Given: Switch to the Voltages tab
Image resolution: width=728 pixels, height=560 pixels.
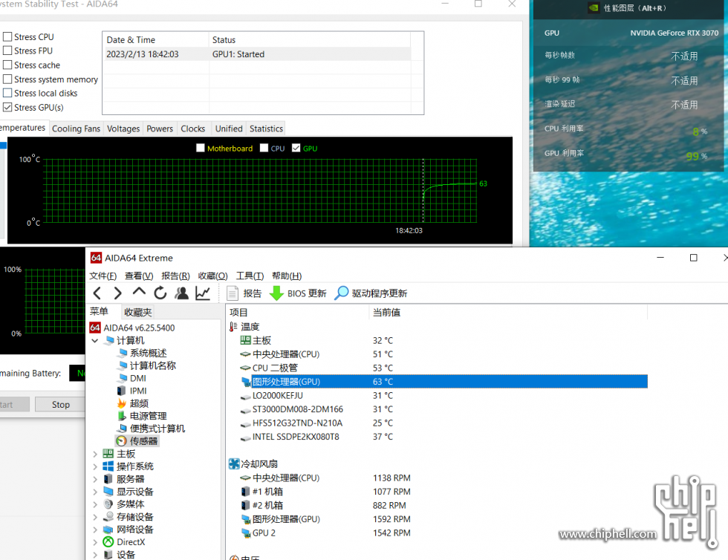Looking at the screenshot, I should [x=123, y=128].
